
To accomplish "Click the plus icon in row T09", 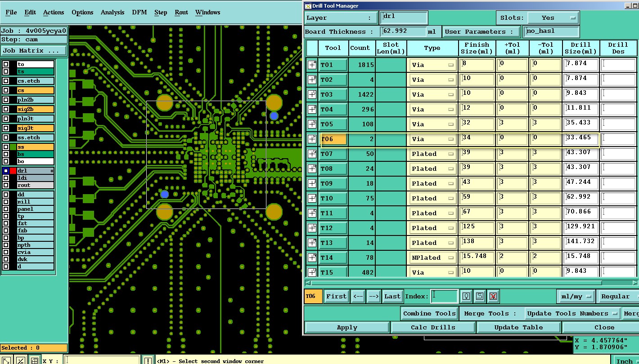I will pos(312,183).
